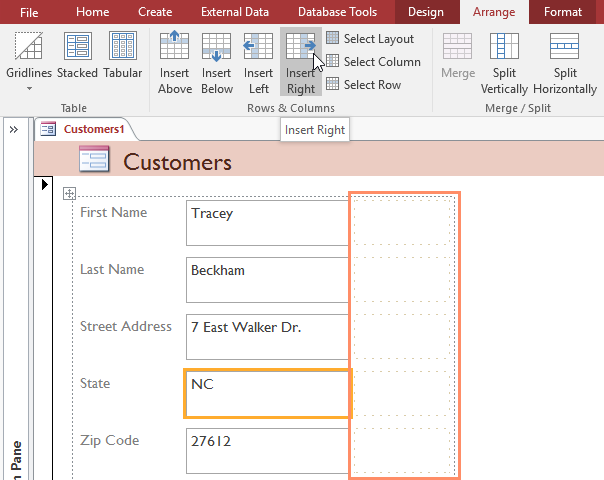Image resolution: width=604 pixels, height=480 pixels.
Task: Click Insert Below icon
Action: pyautogui.click(x=216, y=46)
